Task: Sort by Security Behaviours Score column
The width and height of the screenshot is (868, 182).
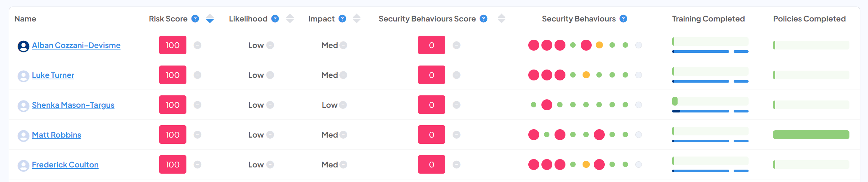Action: (x=501, y=19)
